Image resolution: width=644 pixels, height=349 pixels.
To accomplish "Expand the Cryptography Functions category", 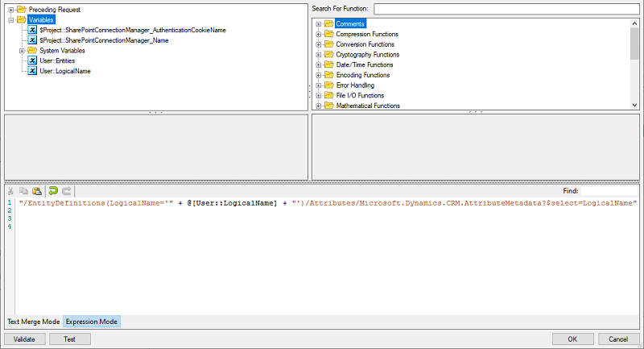I will [318, 55].
